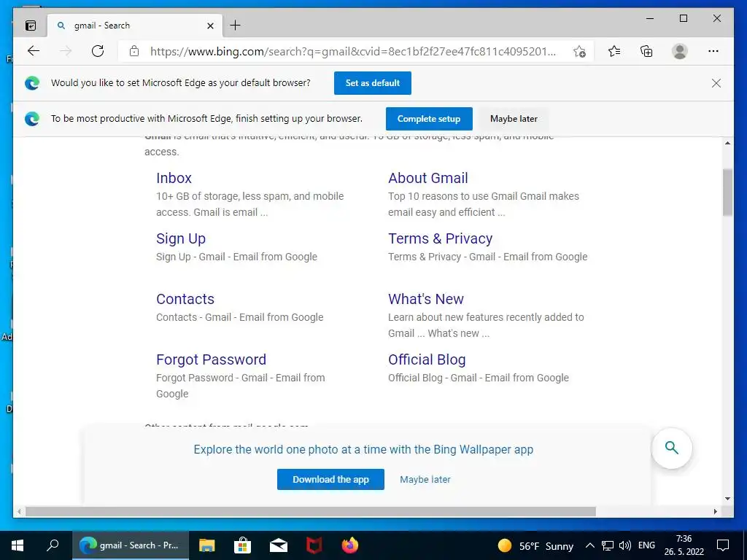The image size is (747, 560).
Task: Open the Sign Up link
Action: (x=181, y=238)
